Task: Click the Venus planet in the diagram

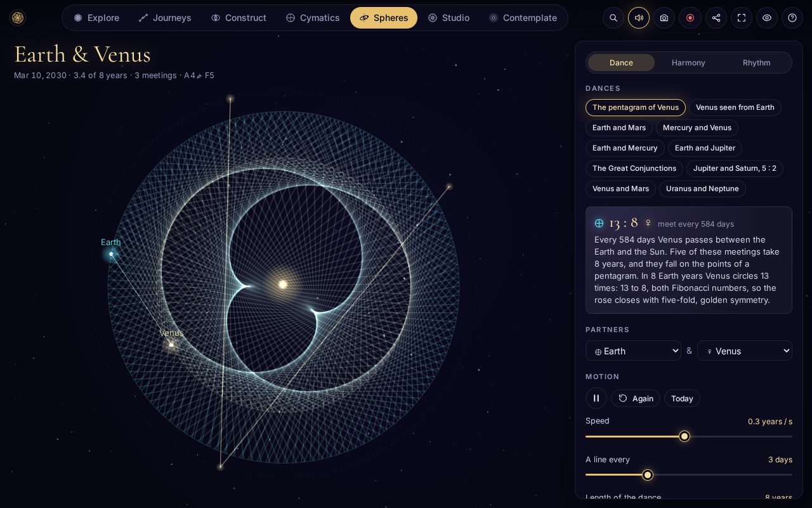Action: pyautogui.click(x=171, y=345)
